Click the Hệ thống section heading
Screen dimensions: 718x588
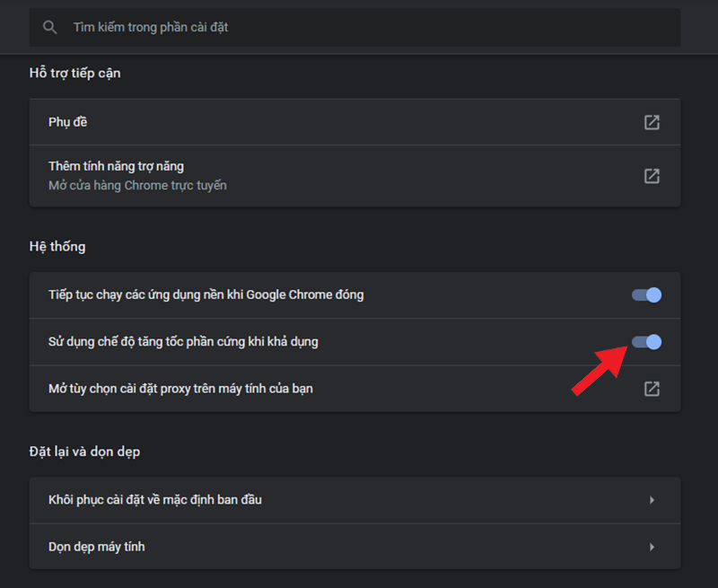pos(57,246)
